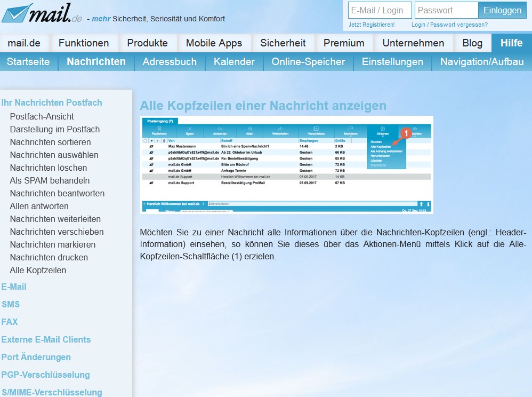Open Alle Kopfzeilen topic
This screenshot has width=532, height=397.
pyautogui.click(x=38, y=271)
